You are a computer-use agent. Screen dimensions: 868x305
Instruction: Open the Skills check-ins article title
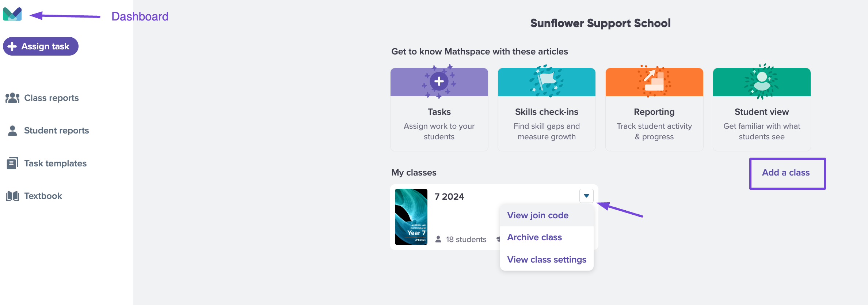(x=547, y=112)
